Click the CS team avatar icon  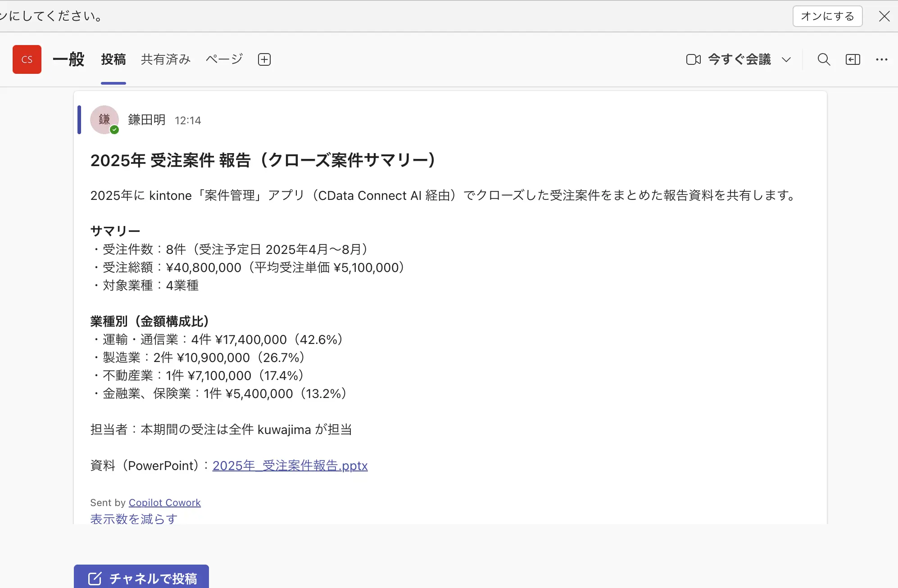pyautogui.click(x=27, y=59)
